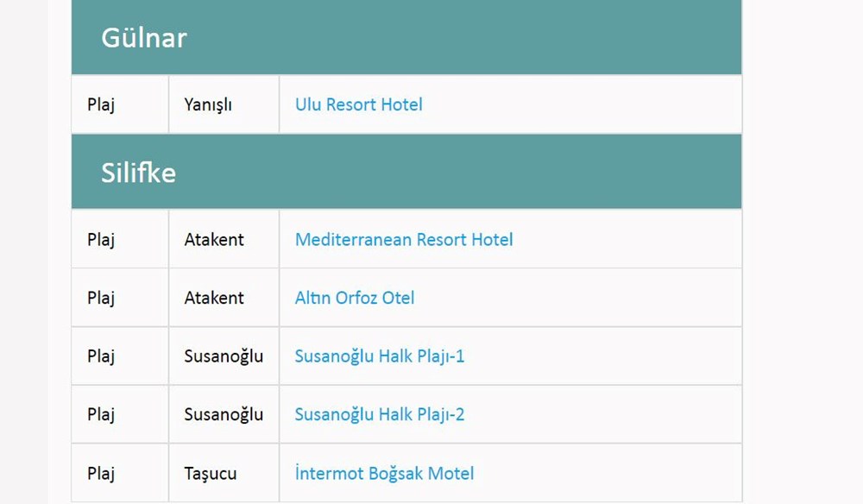Click Plaj cell in Altın Orfoz Otel row
The width and height of the screenshot is (863, 504).
tap(101, 299)
